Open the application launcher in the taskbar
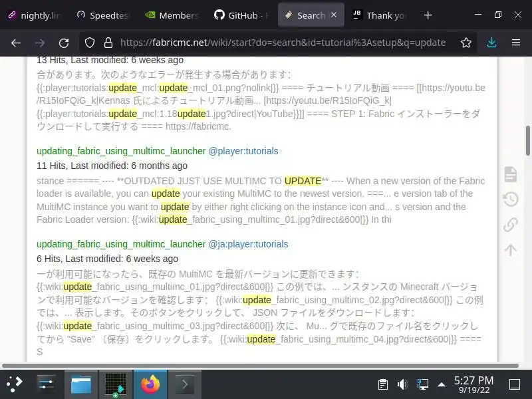This screenshot has width=532, height=399. click(x=15, y=384)
